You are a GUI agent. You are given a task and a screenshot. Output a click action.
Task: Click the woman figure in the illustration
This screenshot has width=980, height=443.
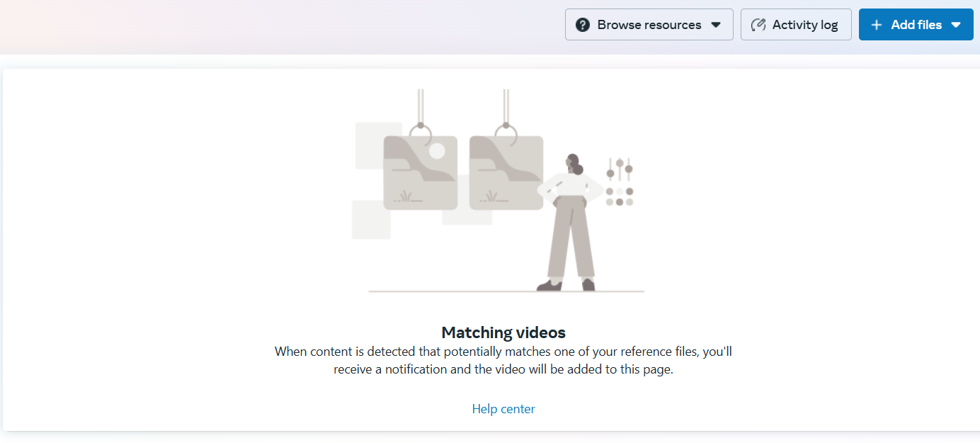(571, 223)
